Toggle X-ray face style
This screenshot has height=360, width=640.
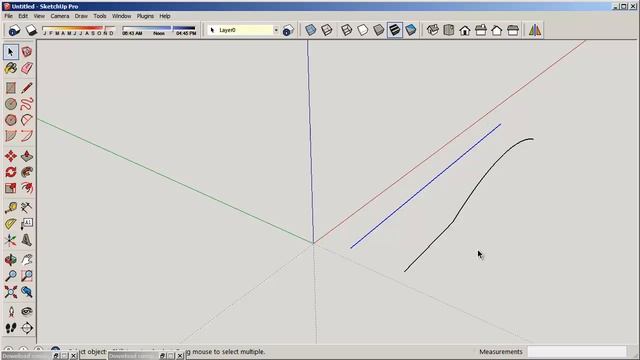pos(311,30)
